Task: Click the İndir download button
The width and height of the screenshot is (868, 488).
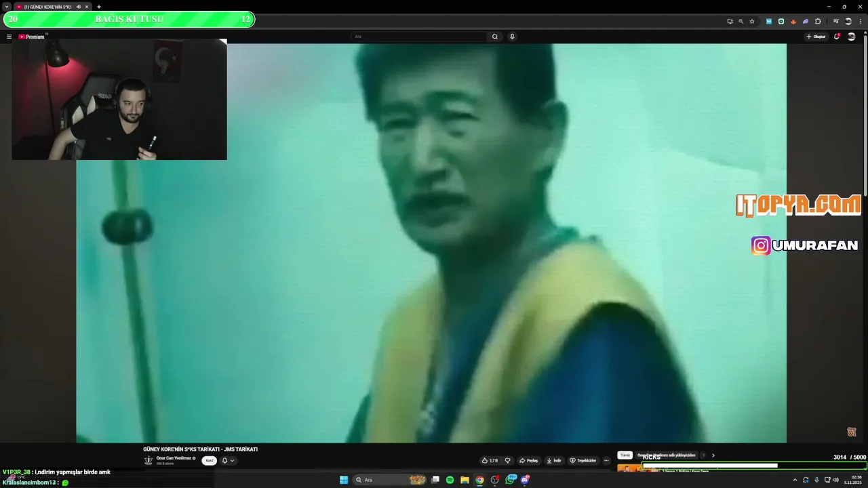Action: click(x=554, y=460)
